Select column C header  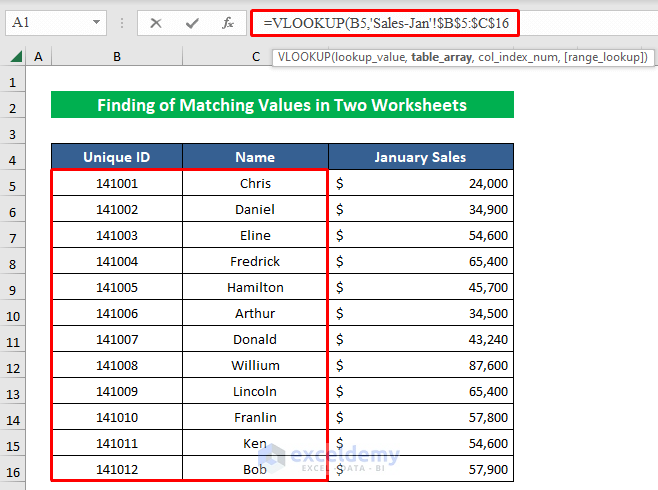(256, 58)
